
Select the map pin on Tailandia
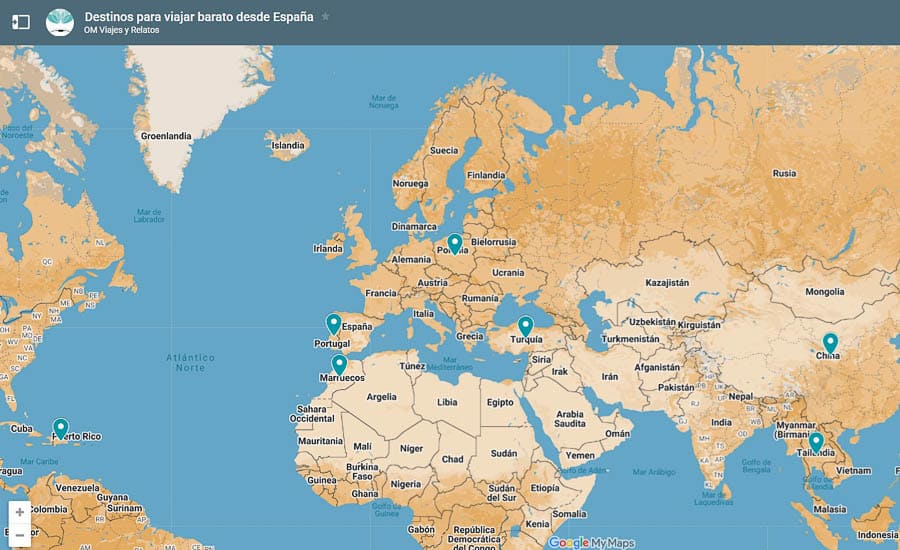point(816,443)
